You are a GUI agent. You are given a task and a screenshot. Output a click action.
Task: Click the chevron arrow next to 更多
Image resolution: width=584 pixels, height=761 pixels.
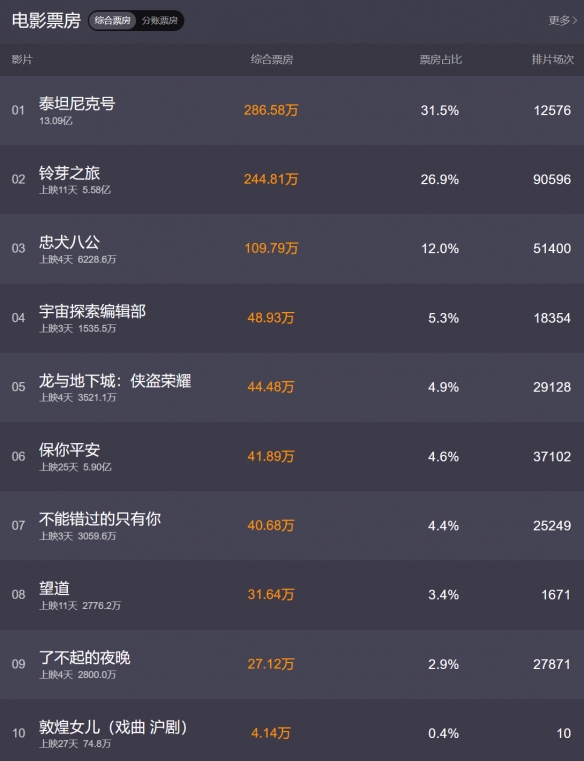(x=575, y=20)
